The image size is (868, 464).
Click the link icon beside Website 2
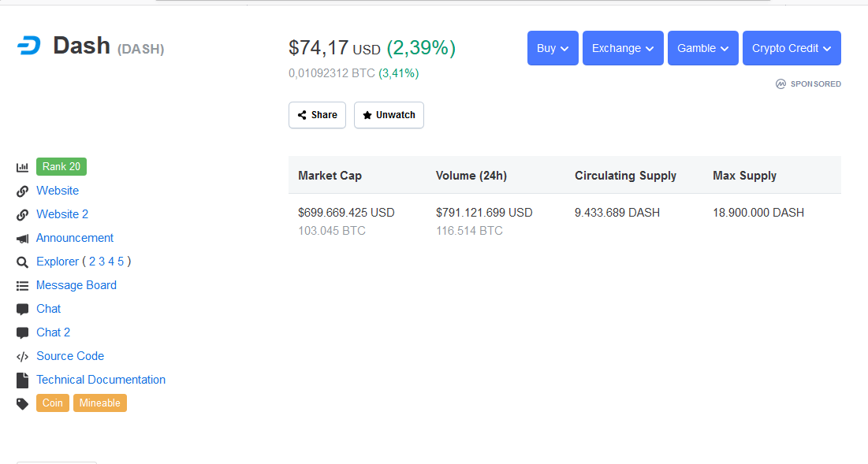22,214
